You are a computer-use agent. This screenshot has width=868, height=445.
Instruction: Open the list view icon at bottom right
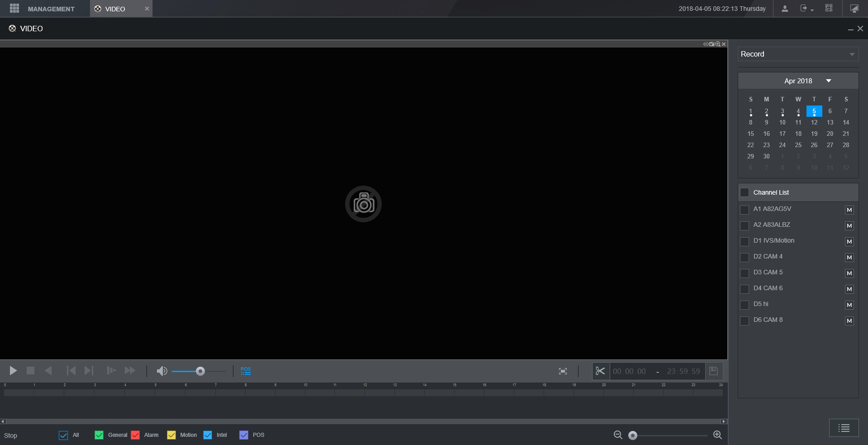tap(844, 428)
